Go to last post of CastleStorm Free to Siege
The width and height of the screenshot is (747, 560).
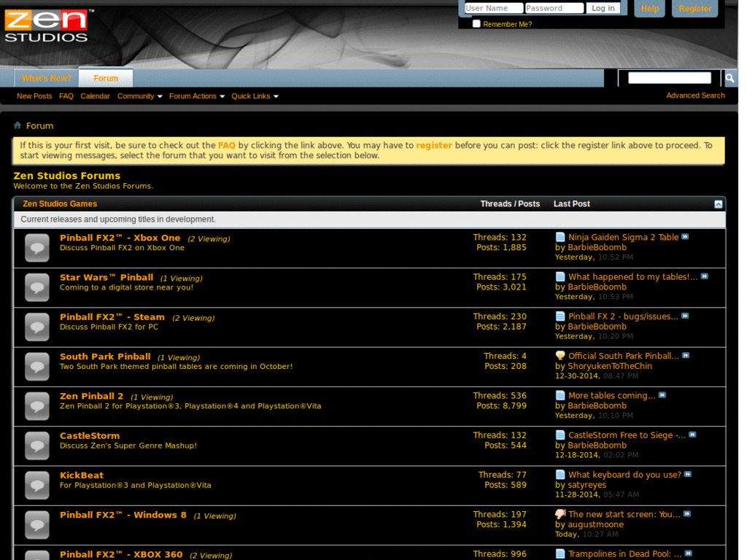point(693,435)
